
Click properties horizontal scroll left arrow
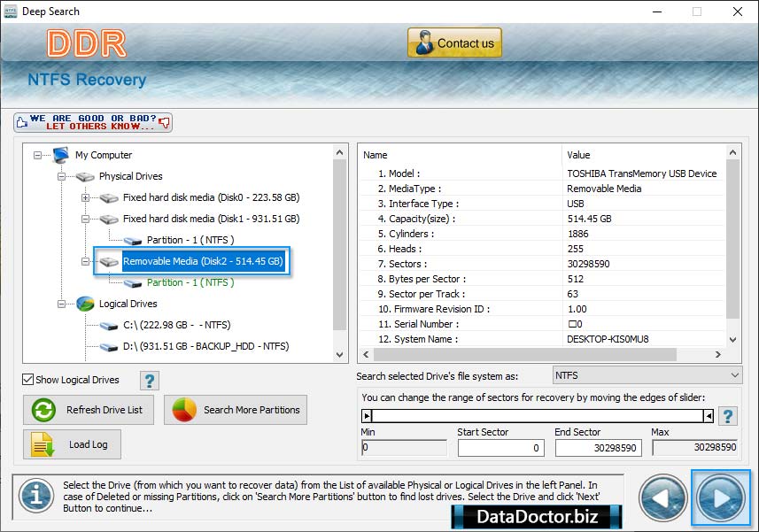coord(366,354)
